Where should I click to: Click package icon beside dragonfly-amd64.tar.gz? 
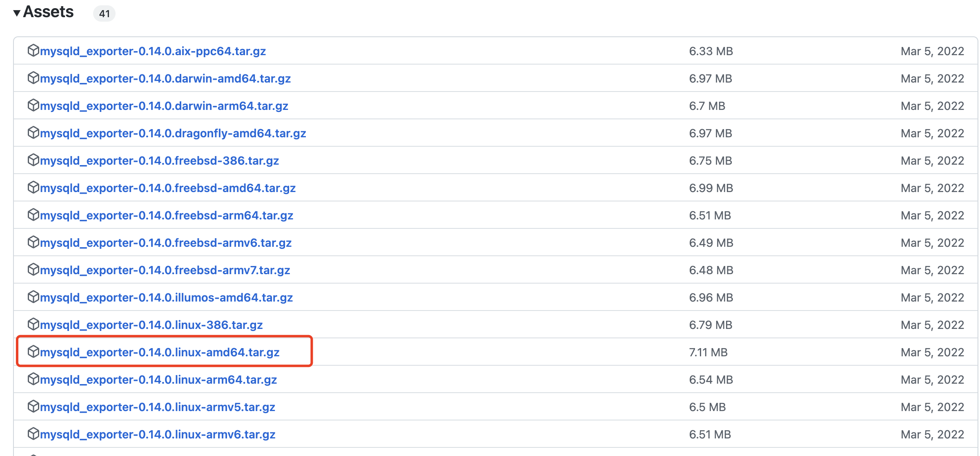33,133
